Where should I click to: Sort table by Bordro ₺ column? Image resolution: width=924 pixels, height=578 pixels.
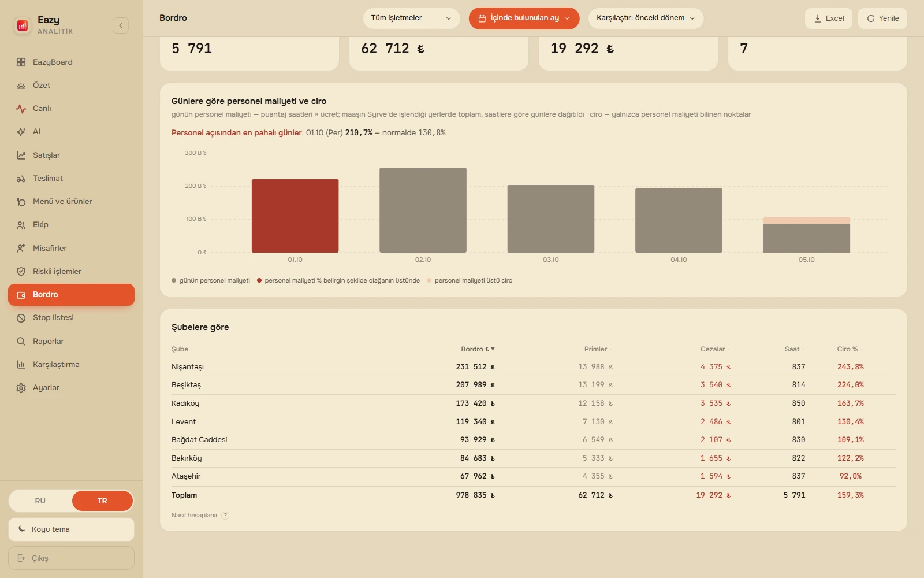478,349
